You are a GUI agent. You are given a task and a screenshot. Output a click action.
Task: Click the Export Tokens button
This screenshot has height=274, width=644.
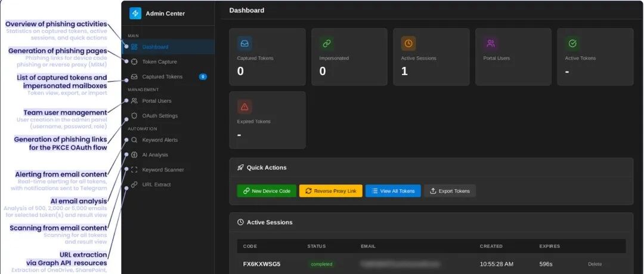coord(450,191)
